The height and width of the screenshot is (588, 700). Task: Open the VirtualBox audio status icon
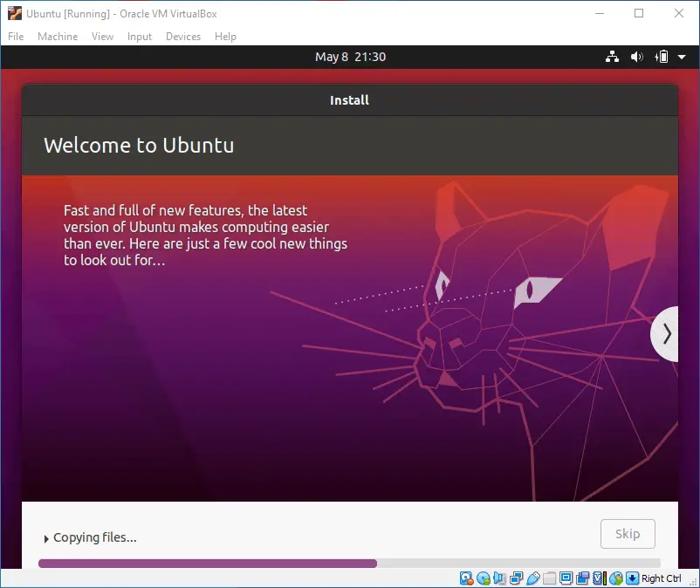(499, 578)
